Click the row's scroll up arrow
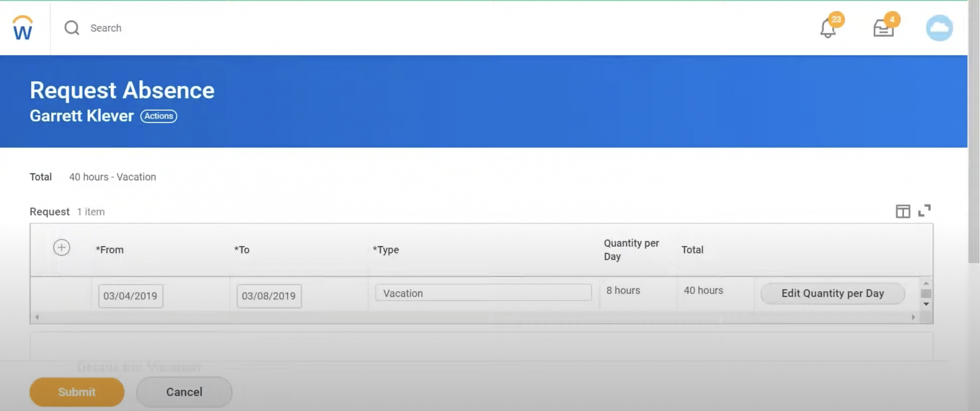Image resolution: width=980 pixels, height=411 pixels. (x=926, y=283)
